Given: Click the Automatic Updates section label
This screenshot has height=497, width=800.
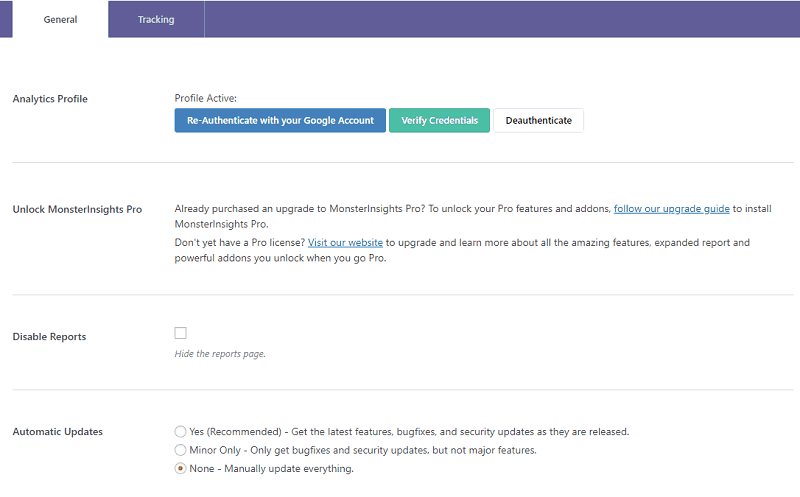Looking at the screenshot, I should click(x=58, y=432).
